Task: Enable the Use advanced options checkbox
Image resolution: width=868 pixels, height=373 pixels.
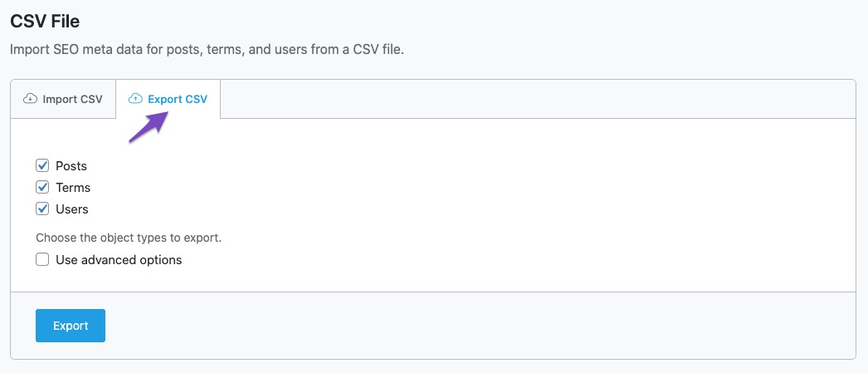Action: (42, 259)
